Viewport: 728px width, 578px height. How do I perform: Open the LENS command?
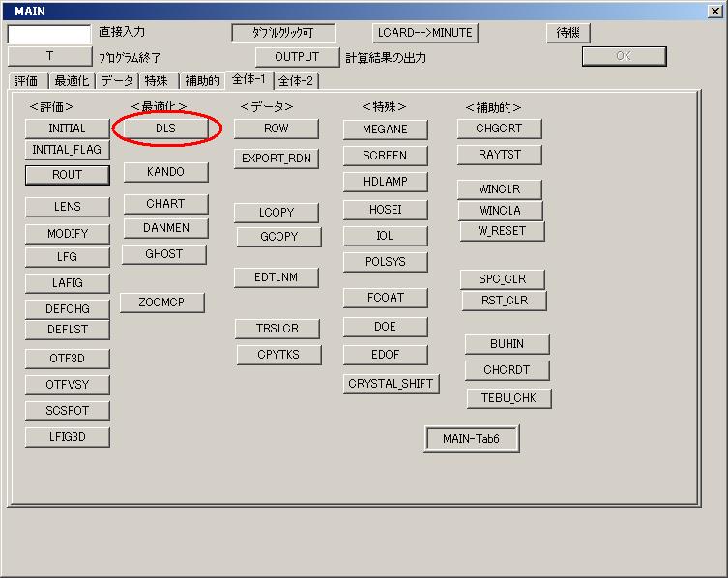tap(68, 207)
